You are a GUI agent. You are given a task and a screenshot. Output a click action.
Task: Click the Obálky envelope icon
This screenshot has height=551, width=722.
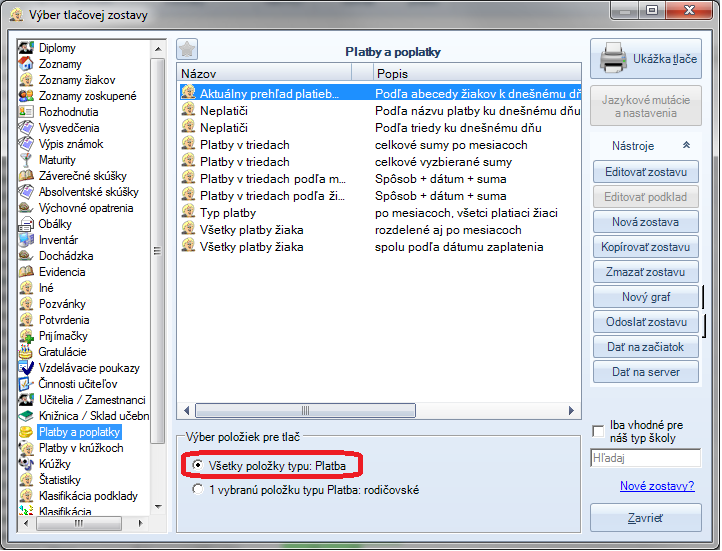[x=26, y=224]
